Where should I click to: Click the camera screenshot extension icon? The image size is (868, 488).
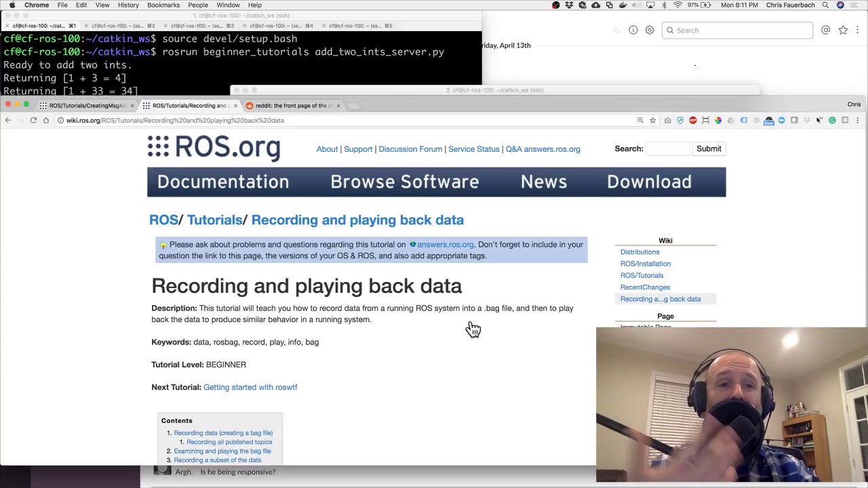point(667,120)
